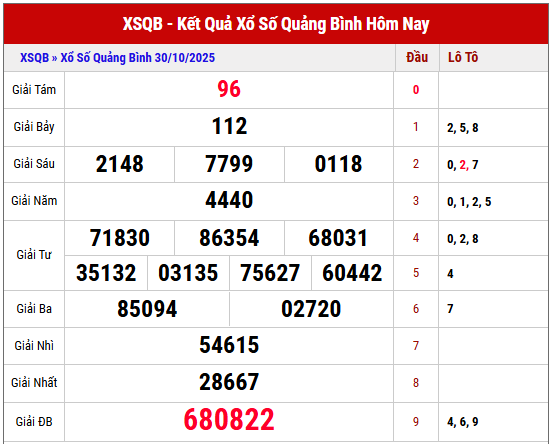Click the Lô Tô values 2, 5, 8
The height and width of the screenshot is (444, 552).
point(463,128)
